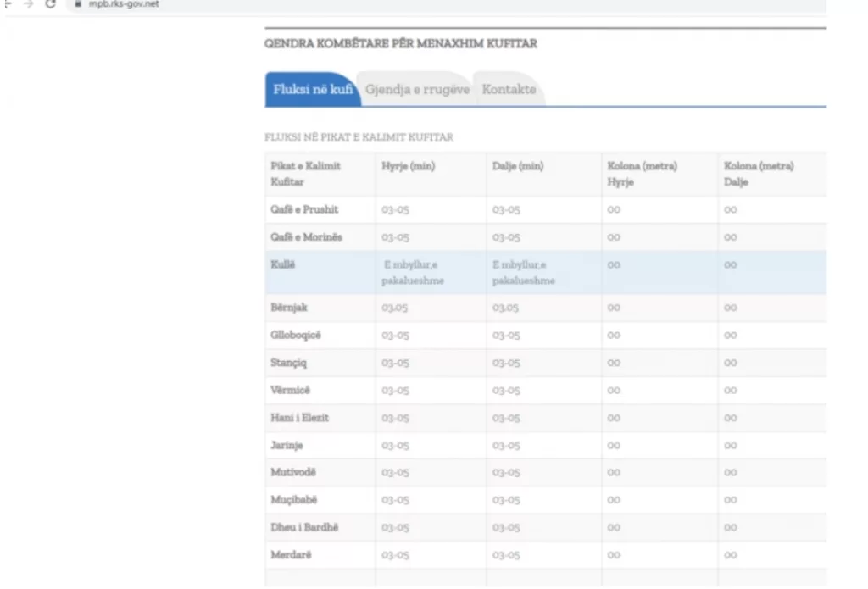Select the Qafë e Morinës row name
The width and height of the screenshot is (868, 589).
click(306, 237)
